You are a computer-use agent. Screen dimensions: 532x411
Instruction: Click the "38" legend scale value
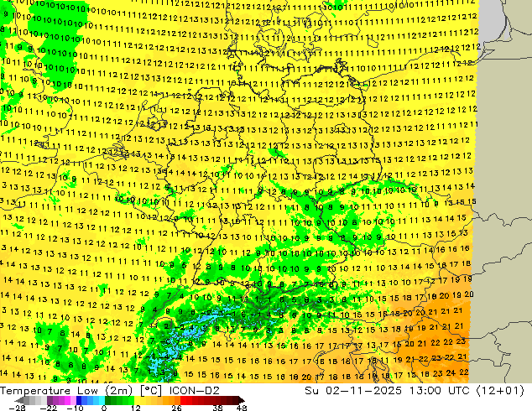coord(218,408)
